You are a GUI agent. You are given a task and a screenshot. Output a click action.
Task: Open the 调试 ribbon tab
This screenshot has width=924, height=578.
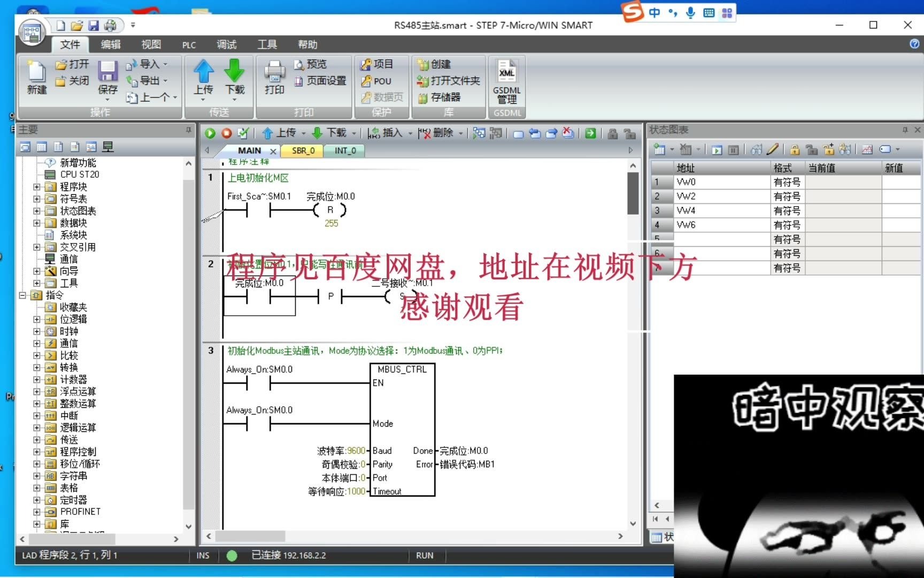coord(226,44)
